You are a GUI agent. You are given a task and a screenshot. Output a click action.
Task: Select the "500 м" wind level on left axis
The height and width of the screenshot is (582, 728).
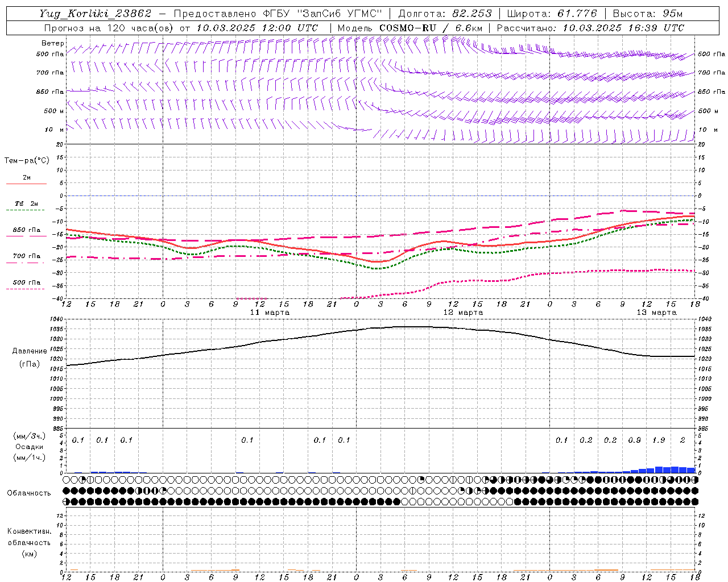pyautogui.click(x=54, y=111)
